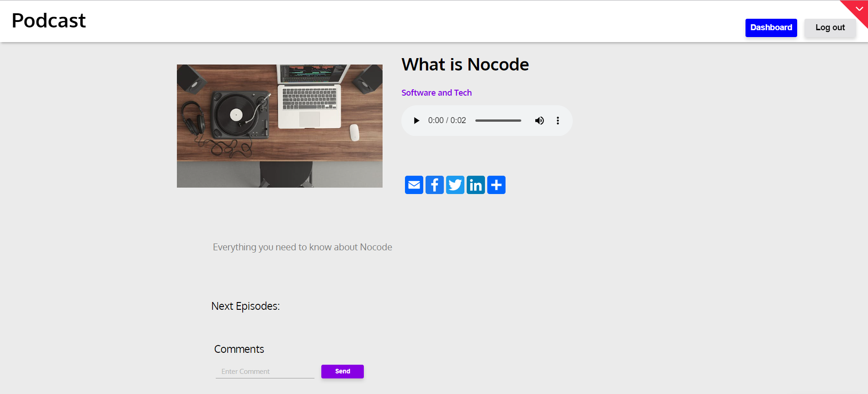The width and height of the screenshot is (868, 394).
Task: Share episode on LinkedIn
Action: 476,185
